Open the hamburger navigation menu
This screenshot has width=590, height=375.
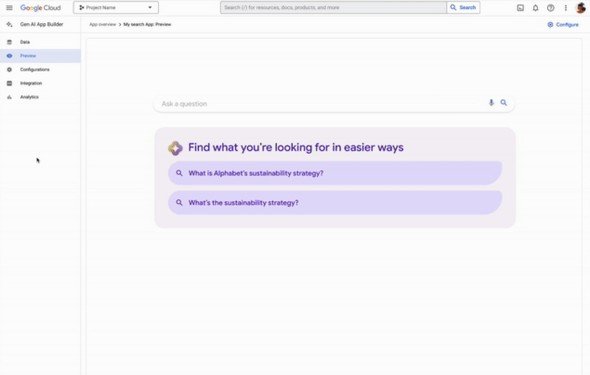pos(9,8)
